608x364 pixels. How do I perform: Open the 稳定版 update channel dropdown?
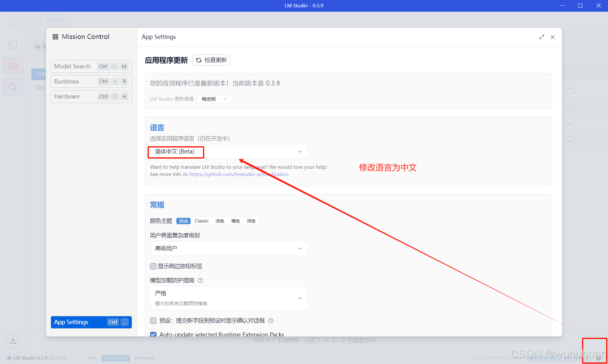(214, 99)
